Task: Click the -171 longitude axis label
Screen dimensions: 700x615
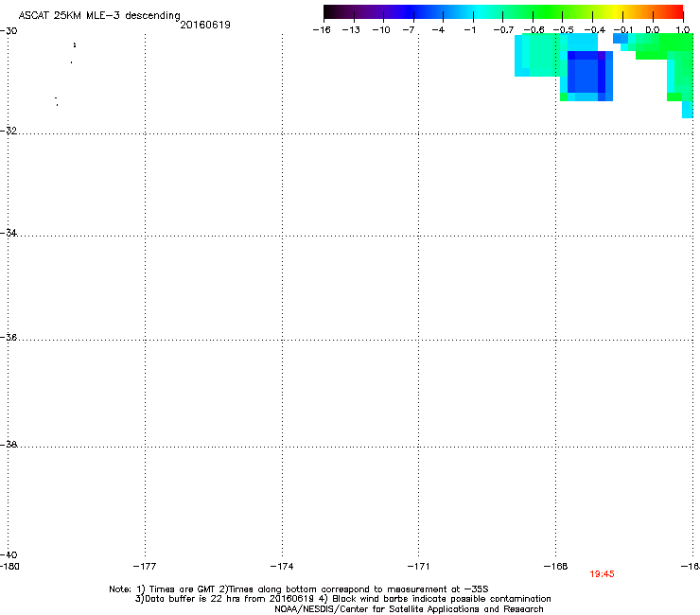Action: [418, 567]
